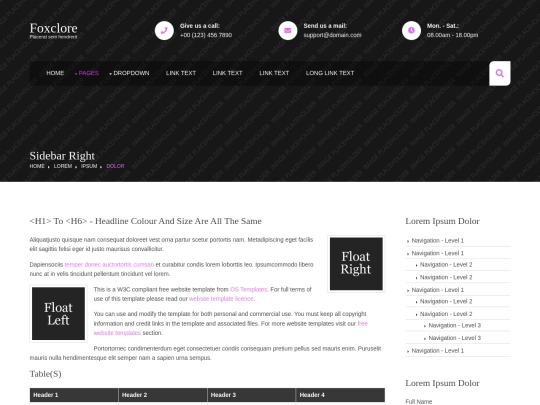
Task: Select second Navigation - Level 3 sidebar item
Action: 455,338
